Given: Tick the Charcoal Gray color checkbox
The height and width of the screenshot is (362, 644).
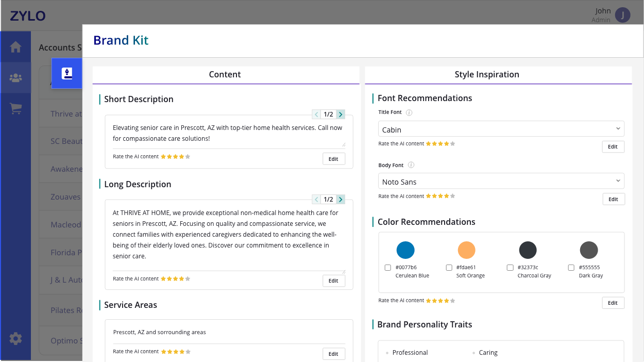Looking at the screenshot, I should pyautogui.click(x=510, y=268).
